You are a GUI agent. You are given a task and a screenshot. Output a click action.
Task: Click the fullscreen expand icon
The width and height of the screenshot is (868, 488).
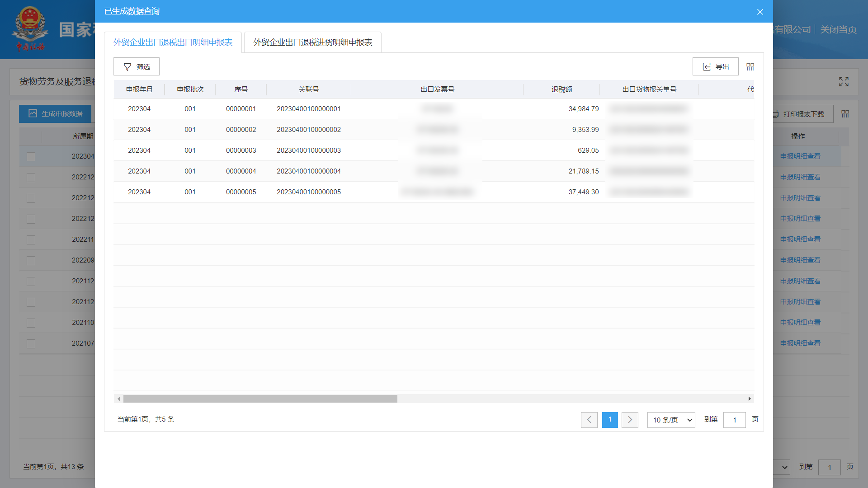tap(844, 82)
